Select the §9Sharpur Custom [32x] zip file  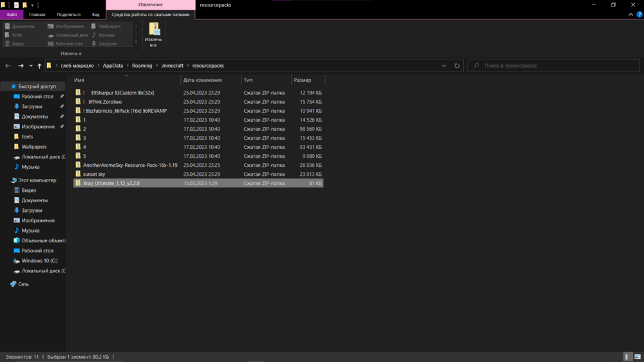[198, 93]
